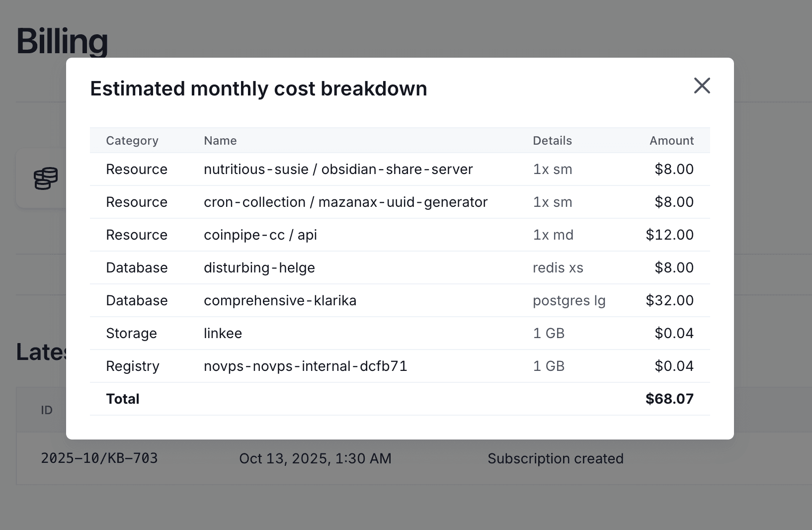The height and width of the screenshot is (530, 812).
Task: Click the Billing page heading
Action: [x=62, y=41]
